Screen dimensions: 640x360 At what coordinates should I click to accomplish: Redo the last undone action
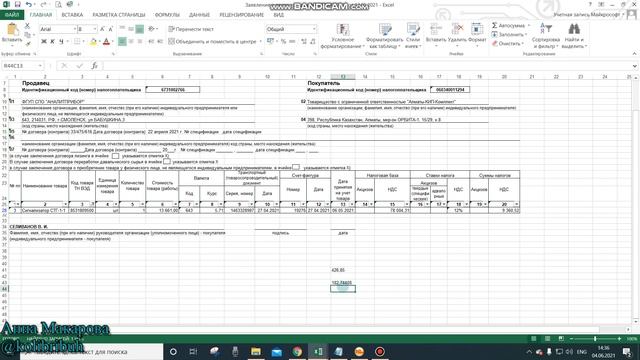[x=43, y=4]
